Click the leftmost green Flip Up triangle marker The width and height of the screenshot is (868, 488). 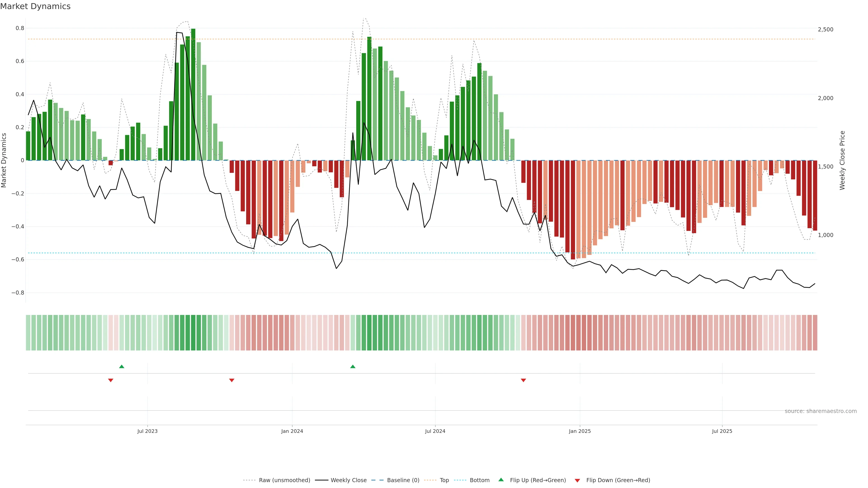pyautogui.click(x=122, y=366)
